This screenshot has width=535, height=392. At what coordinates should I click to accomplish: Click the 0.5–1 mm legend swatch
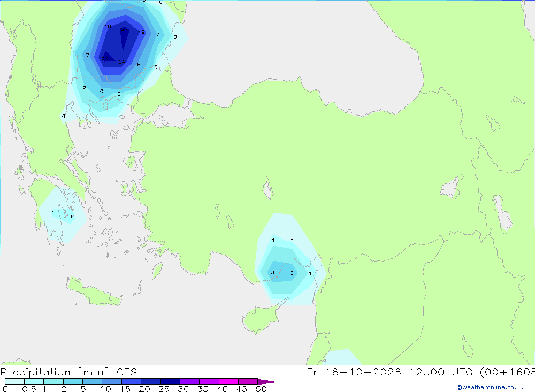pyautogui.click(x=34, y=381)
